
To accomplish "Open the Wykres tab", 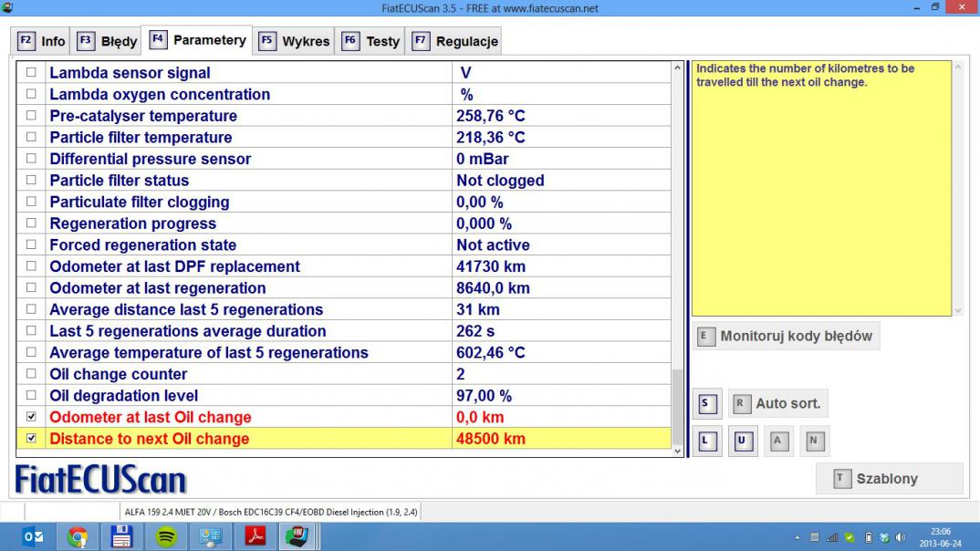I will pyautogui.click(x=294, y=41).
